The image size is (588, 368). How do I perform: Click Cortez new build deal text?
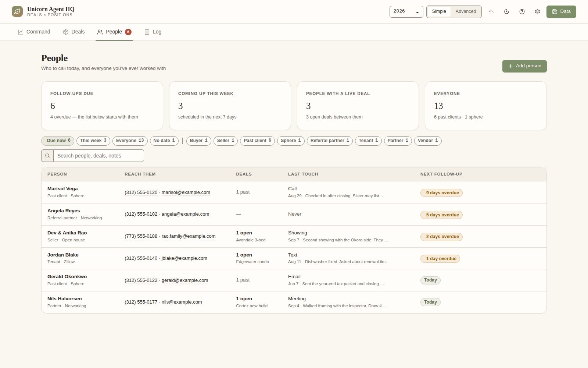tap(252, 306)
